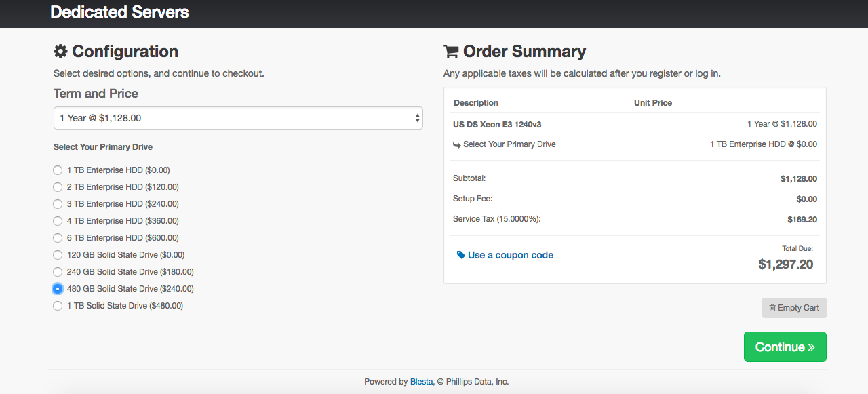Click the coupon tag icon
This screenshot has width=868, height=394.
pos(461,255)
